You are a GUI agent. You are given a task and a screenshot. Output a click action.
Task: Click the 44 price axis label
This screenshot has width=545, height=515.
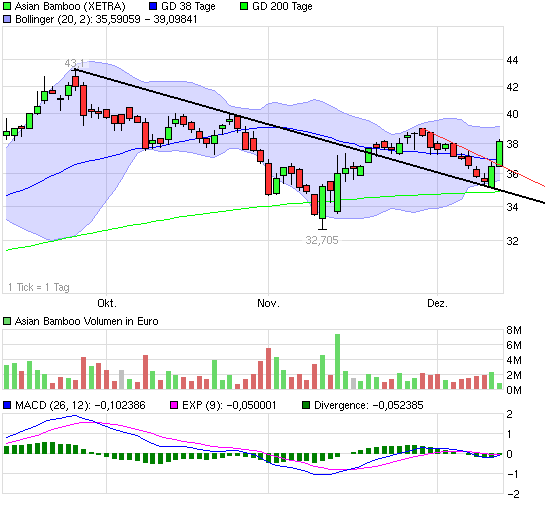tap(512, 60)
